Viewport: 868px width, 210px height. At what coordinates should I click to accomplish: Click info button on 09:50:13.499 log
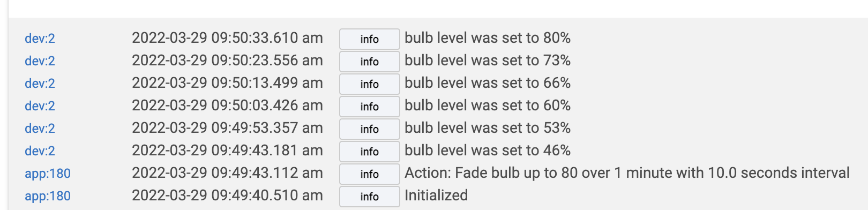pos(370,84)
